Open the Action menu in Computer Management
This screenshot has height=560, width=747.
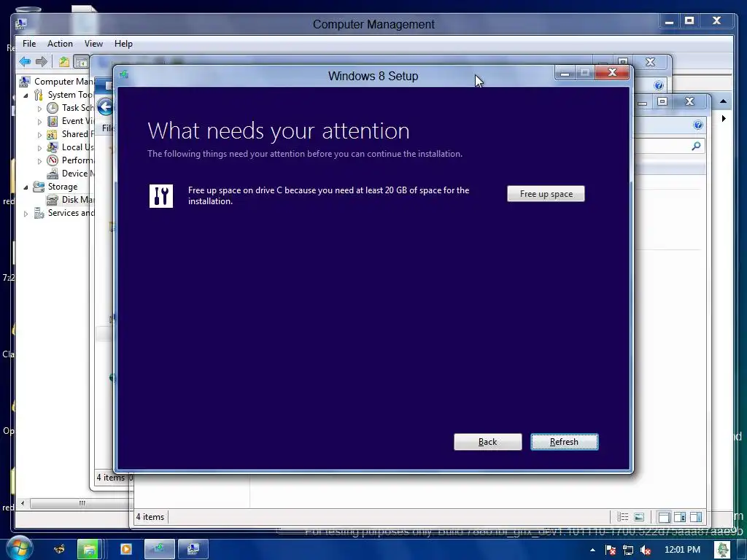[x=60, y=44]
